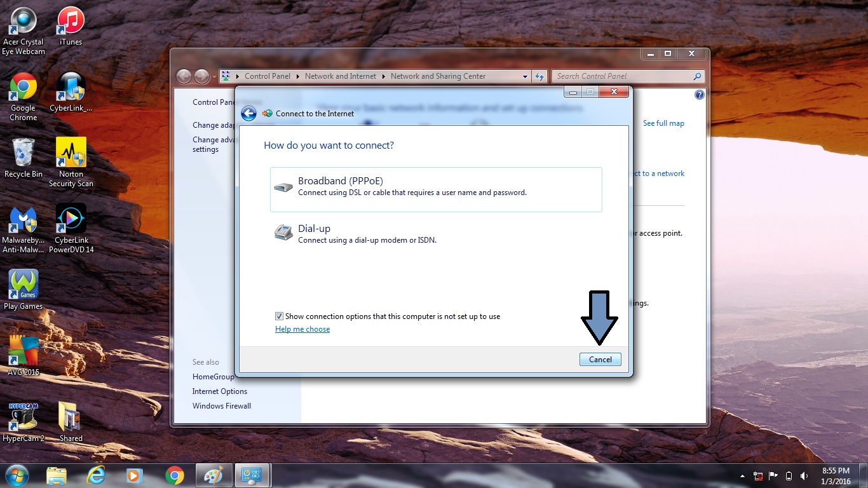Open Control Panel help question mark icon
The height and width of the screenshot is (488, 868).
pyautogui.click(x=700, y=95)
